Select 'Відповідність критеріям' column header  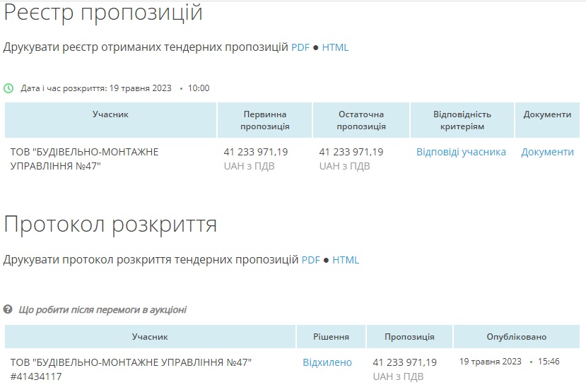click(x=462, y=120)
